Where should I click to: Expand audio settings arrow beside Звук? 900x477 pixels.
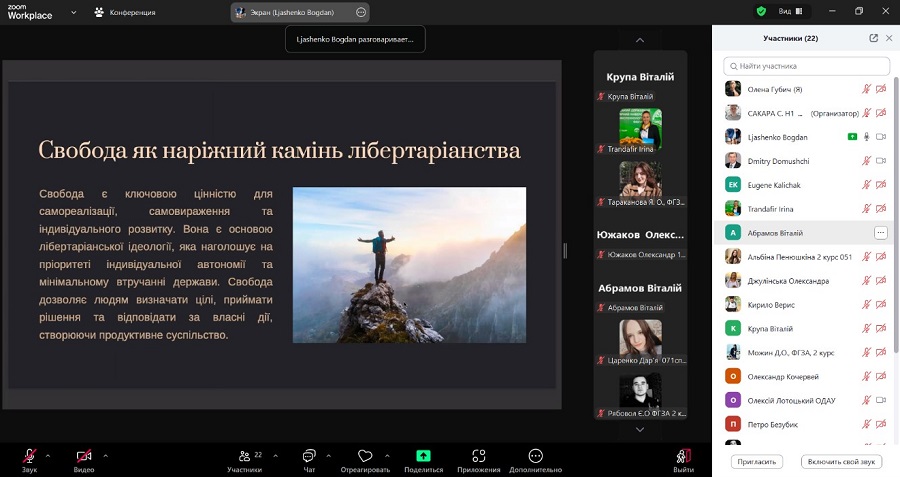(48, 454)
